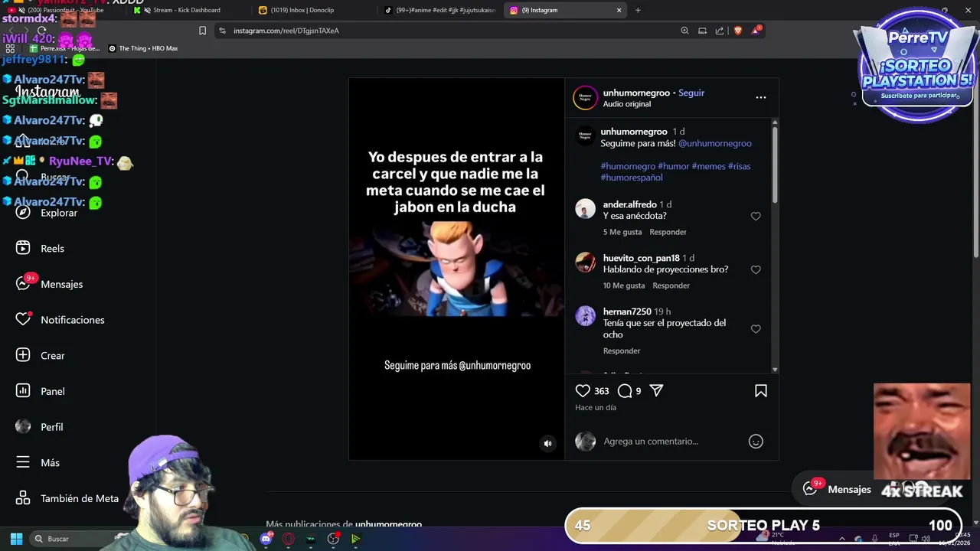
Task: Like hernan7250's comment
Action: pos(756,329)
